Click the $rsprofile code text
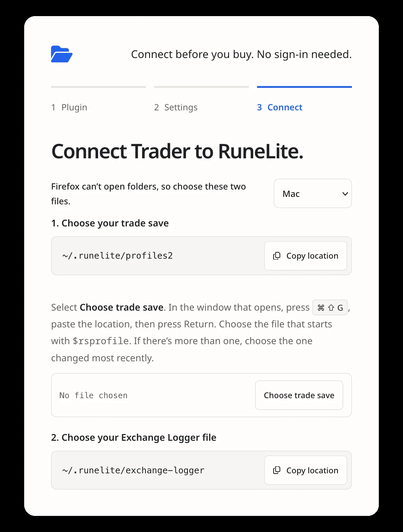The width and height of the screenshot is (403, 532). (101, 341)
